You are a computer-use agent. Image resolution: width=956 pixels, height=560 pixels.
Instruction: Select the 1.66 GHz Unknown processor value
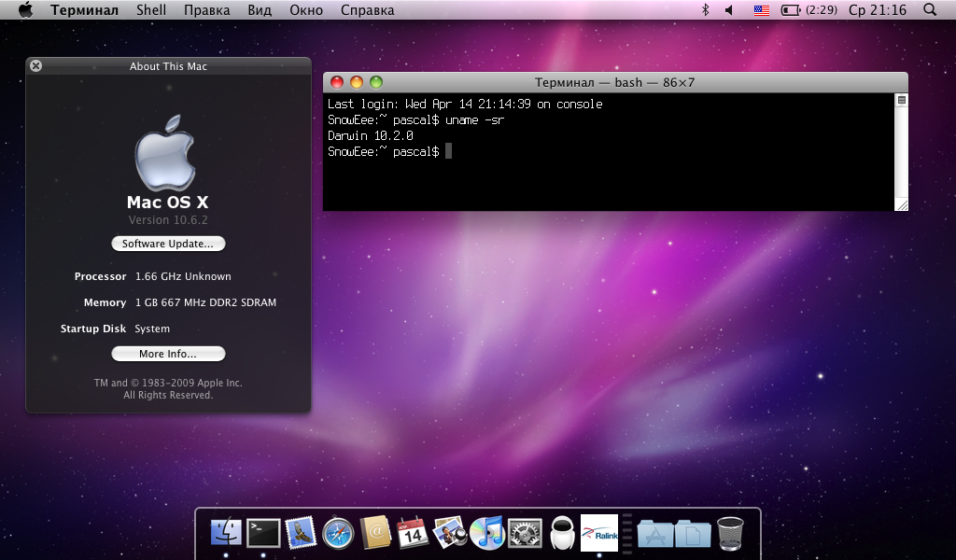point(183,276)
